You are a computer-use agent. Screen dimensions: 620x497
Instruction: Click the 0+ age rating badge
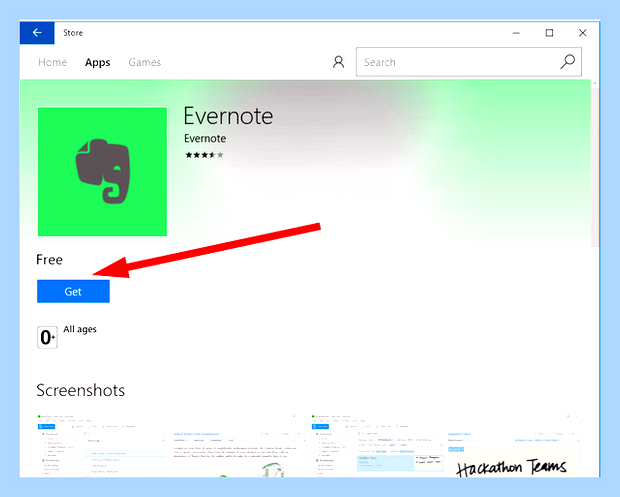(47, 337)
